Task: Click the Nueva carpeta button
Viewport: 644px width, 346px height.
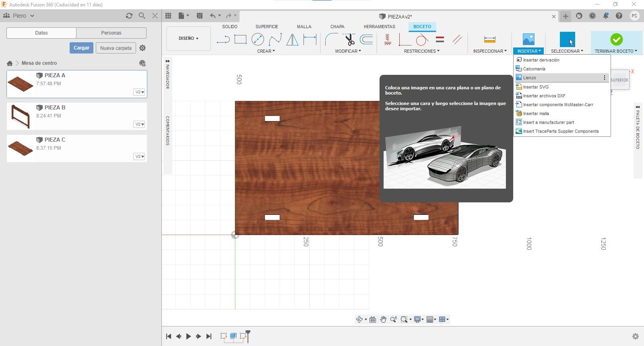Action: (116, 48)
